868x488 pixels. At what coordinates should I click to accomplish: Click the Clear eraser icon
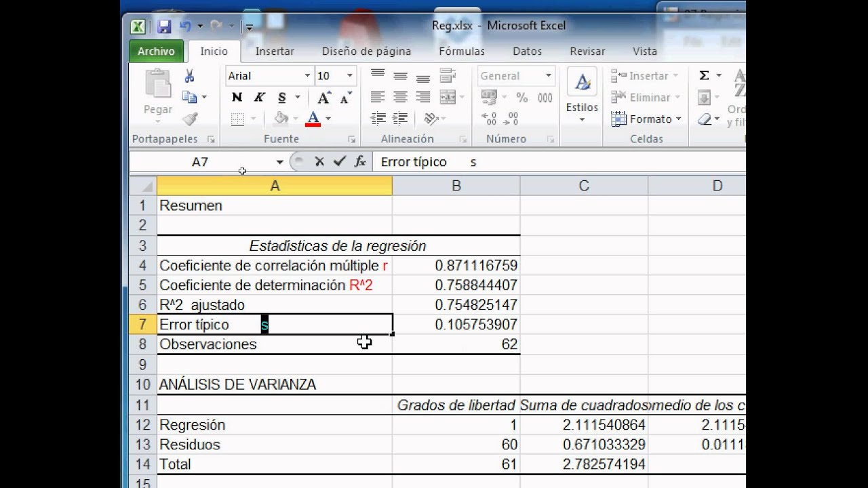click(x=705, y=119)
